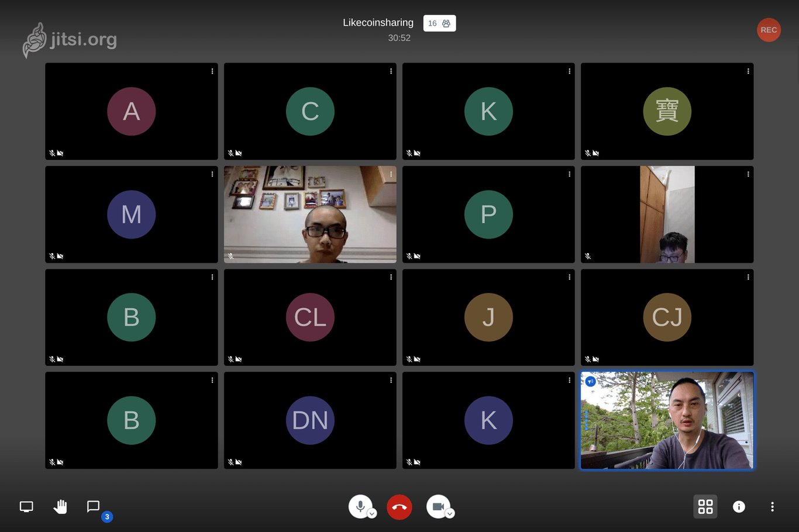Screen dimensions: 799x532
Task: Open the participants list showing 16
Action: click(439, 23)
